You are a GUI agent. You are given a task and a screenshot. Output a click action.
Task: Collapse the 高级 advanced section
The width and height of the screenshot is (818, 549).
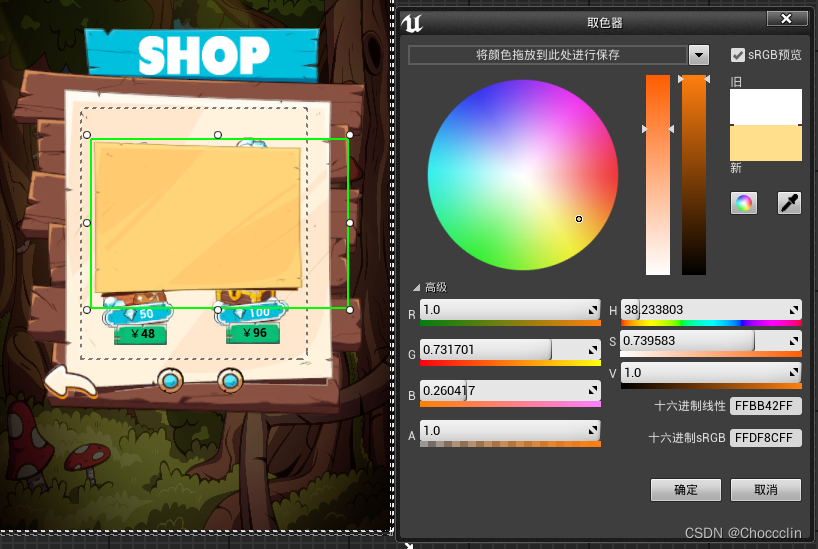[x=416, y=288]
